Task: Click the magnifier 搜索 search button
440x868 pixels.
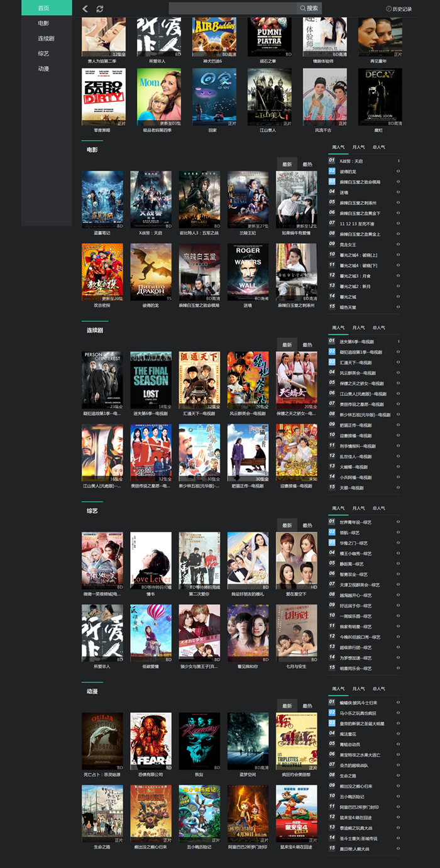Action: (309, 8)
